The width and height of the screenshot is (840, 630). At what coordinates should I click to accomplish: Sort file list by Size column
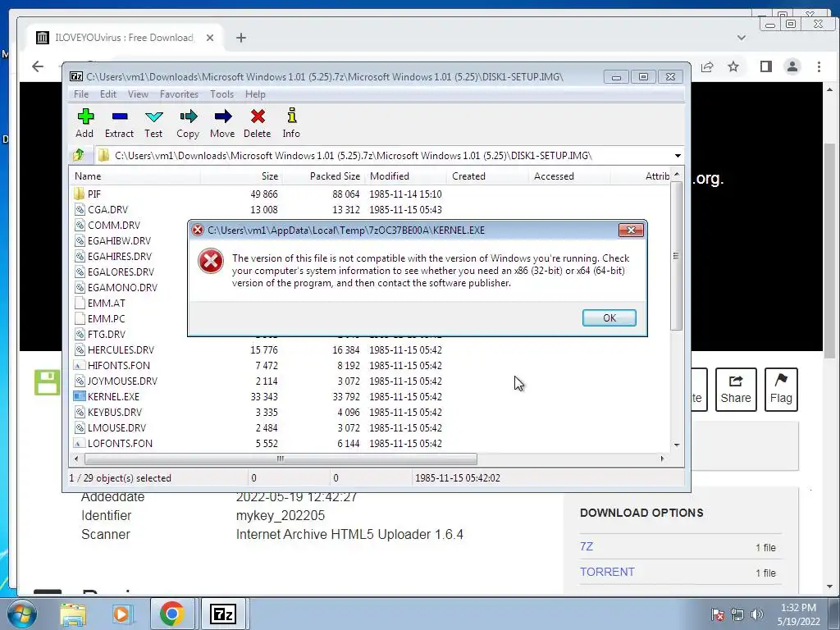tap(241, 176)
